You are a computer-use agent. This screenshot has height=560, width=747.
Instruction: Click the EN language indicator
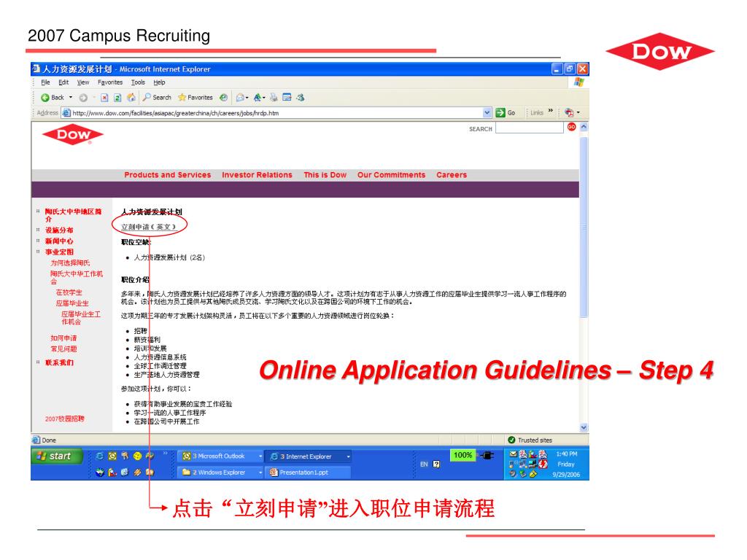pyautogui.click(x=424, y=464)
